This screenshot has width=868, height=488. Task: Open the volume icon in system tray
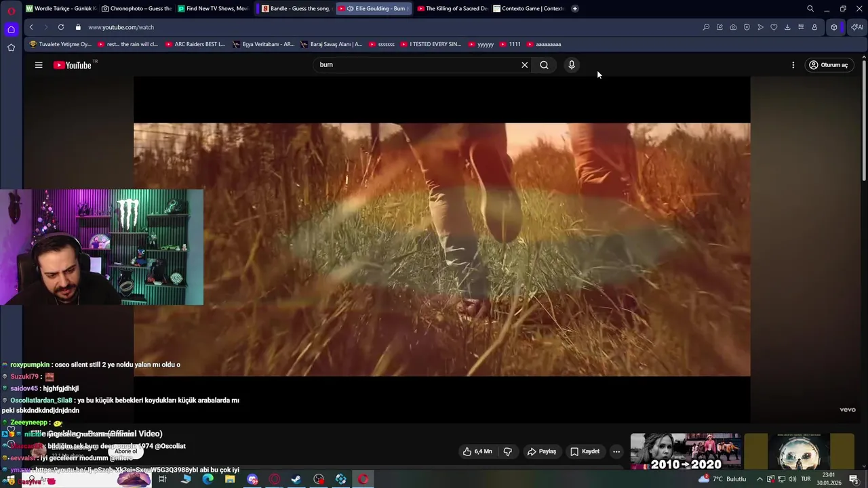[x=792, y=479]
